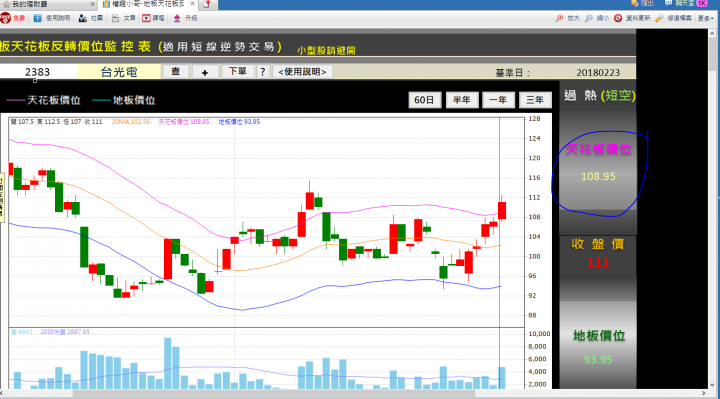
Task: Close the 我的理財寶 tab
Action: point(92,4)
